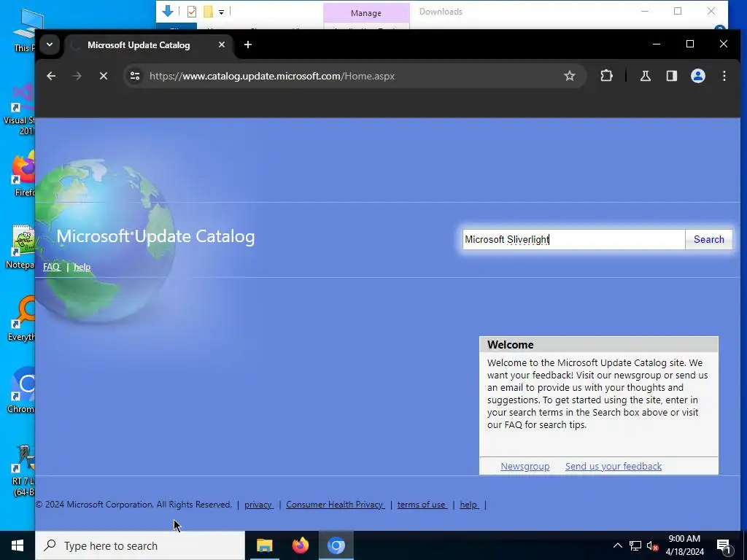This screenshot has height=560, width=747.
Task: Open File Explorer from taskbar
Action: click(x=264, y=545)
